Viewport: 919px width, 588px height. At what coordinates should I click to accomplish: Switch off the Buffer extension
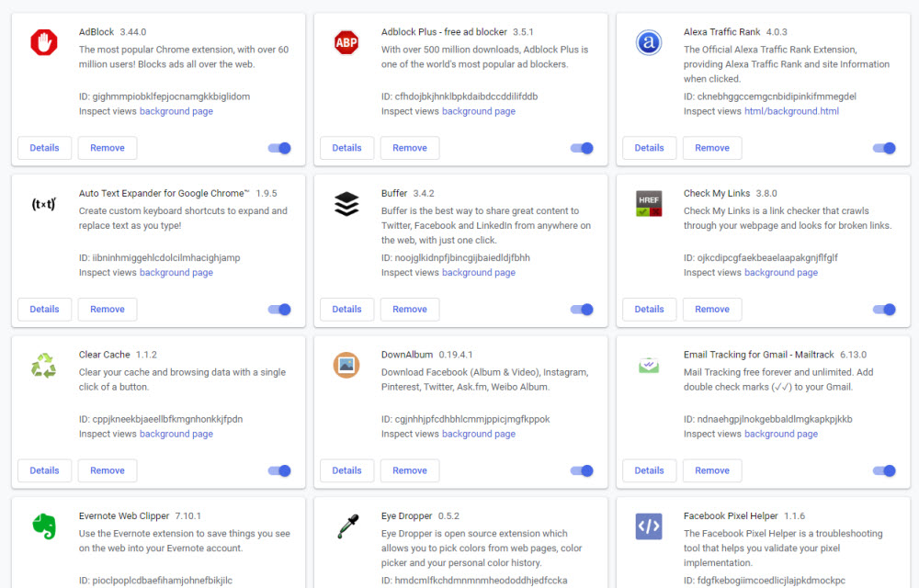[582, 310]
